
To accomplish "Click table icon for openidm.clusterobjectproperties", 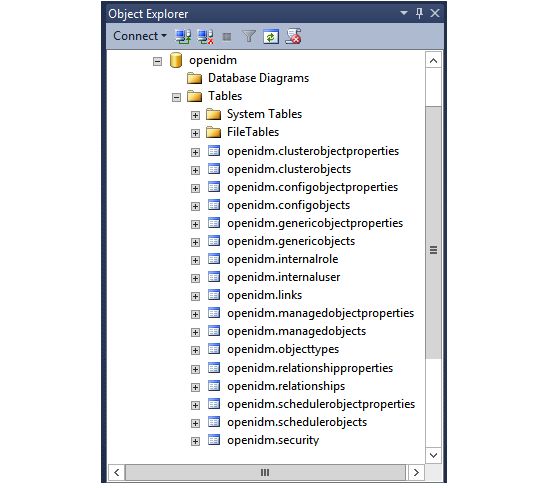I will pos(214,151).
